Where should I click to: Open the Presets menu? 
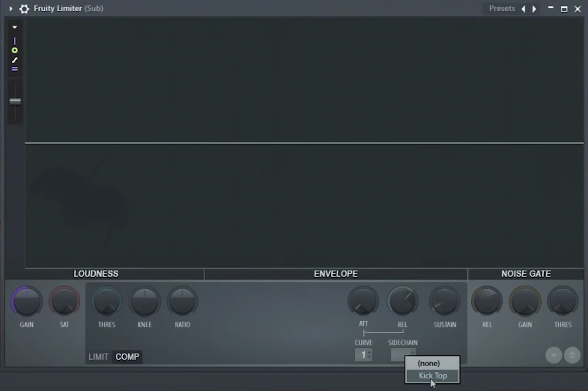(x=502, y=8)
